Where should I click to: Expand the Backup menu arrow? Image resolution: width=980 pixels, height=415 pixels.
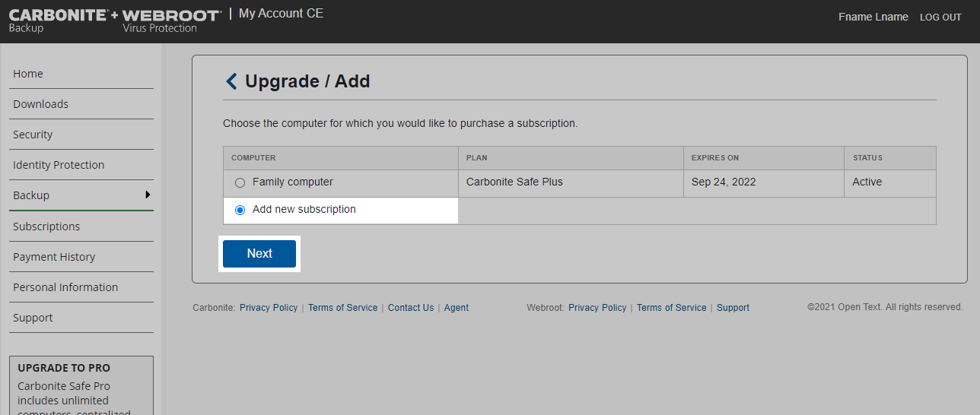point(148,195)
